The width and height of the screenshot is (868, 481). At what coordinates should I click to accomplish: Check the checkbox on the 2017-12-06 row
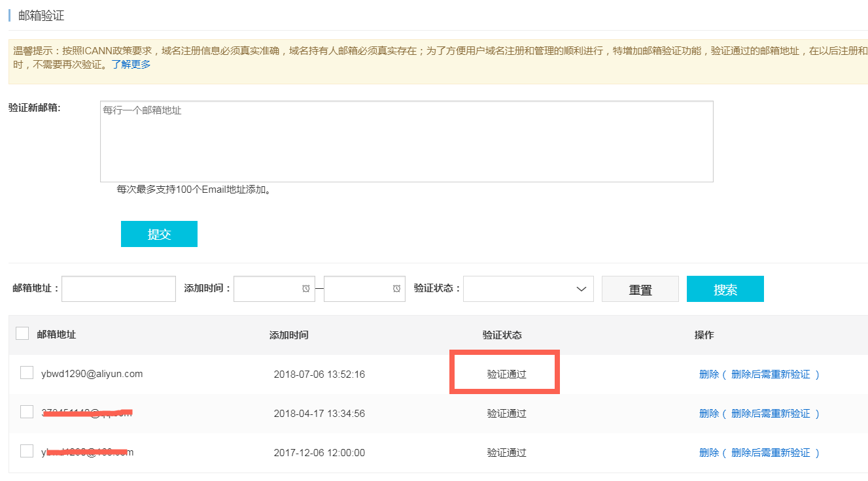26,450
